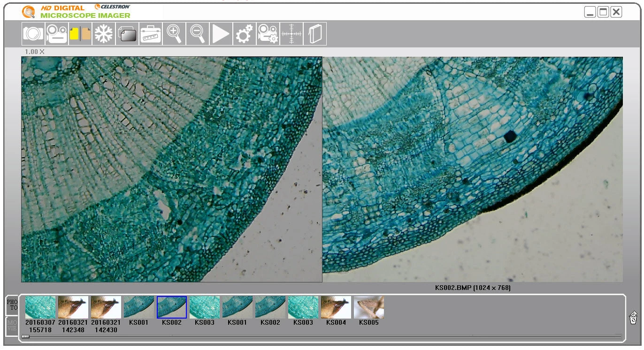Enable the crosshair reticle overlay

pyautogui.click(x=291, y=33)
